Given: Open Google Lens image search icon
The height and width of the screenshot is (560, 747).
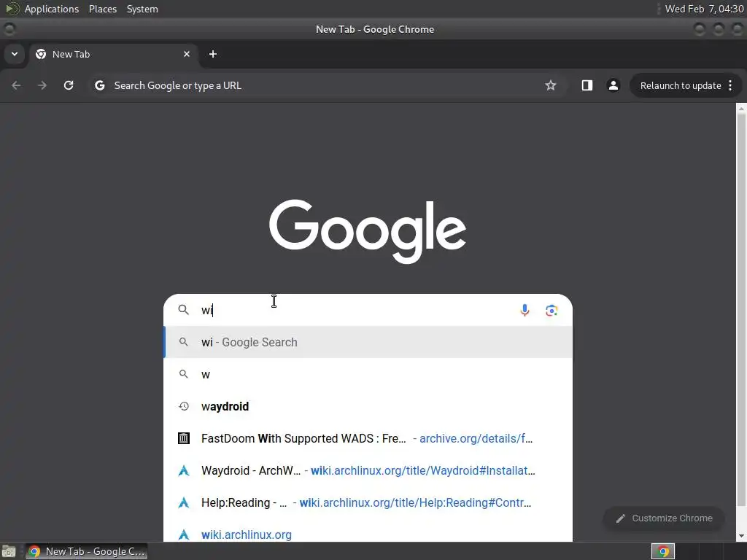Looking at the screenshot, I should tap(551, 311).
